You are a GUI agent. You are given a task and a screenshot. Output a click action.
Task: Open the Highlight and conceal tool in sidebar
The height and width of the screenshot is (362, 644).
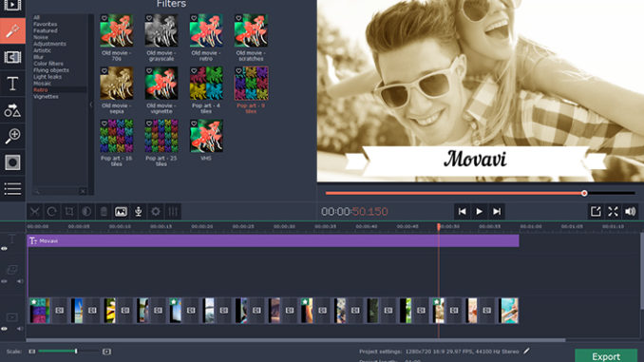[x=12, y=162]
